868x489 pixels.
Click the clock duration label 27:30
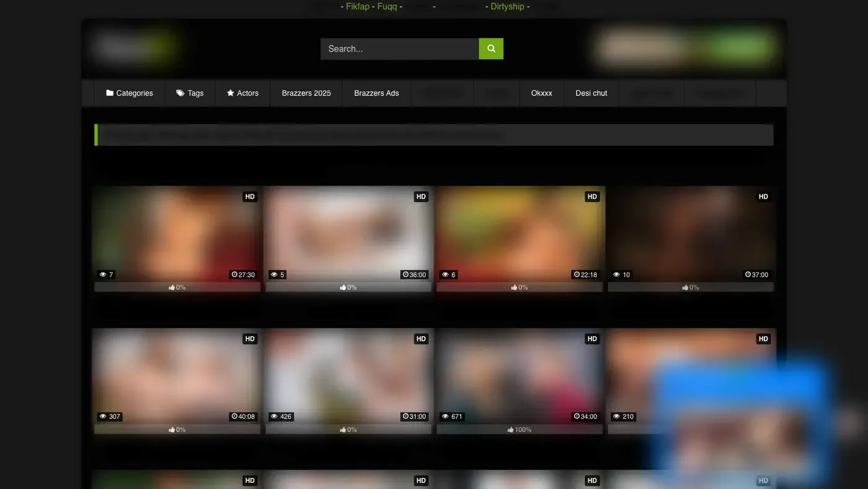243,275
